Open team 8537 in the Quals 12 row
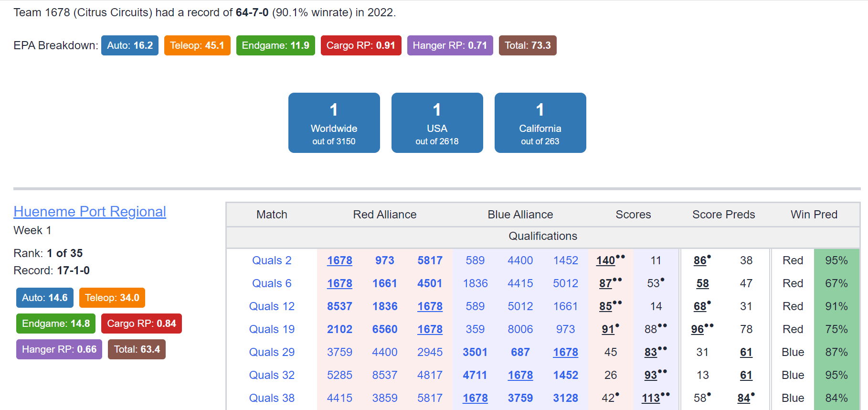The height and width of the screenshot is (410, 868). coord(339,306)
